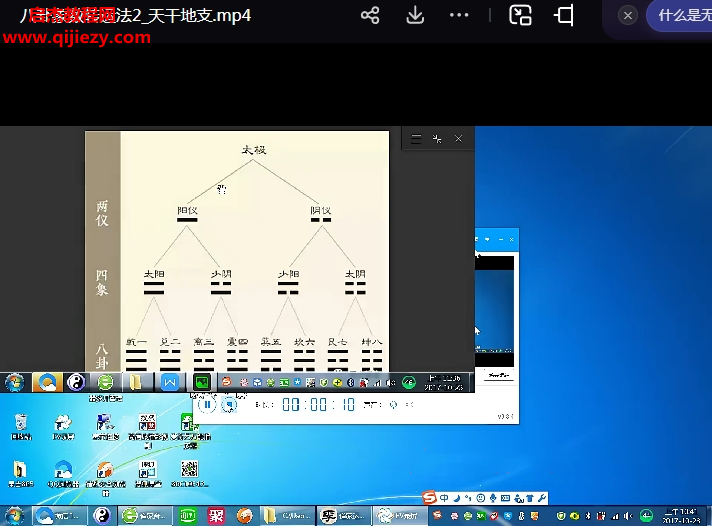
Task: Click the dropdown arrow in the small recorder title bar
Action: coord(487,239)
